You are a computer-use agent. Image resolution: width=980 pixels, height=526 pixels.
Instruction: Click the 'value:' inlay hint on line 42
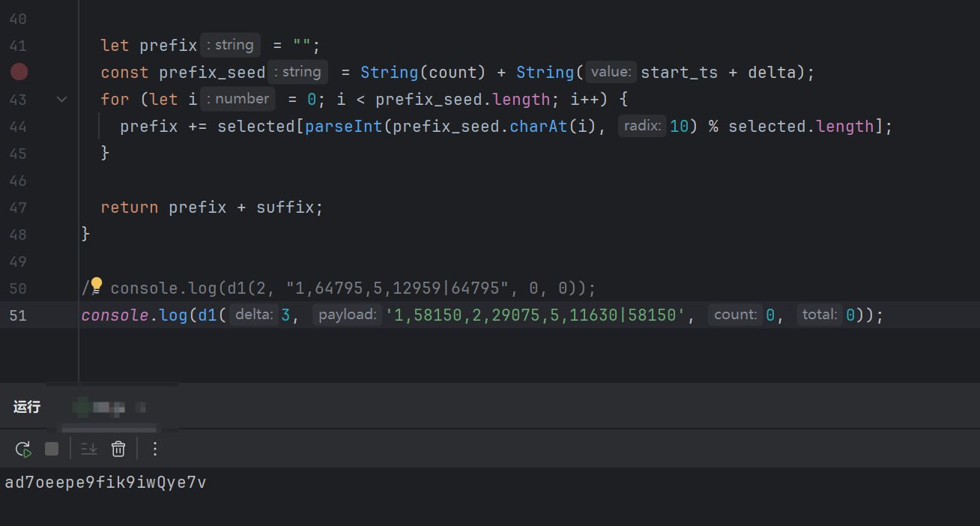click(611, 72)
